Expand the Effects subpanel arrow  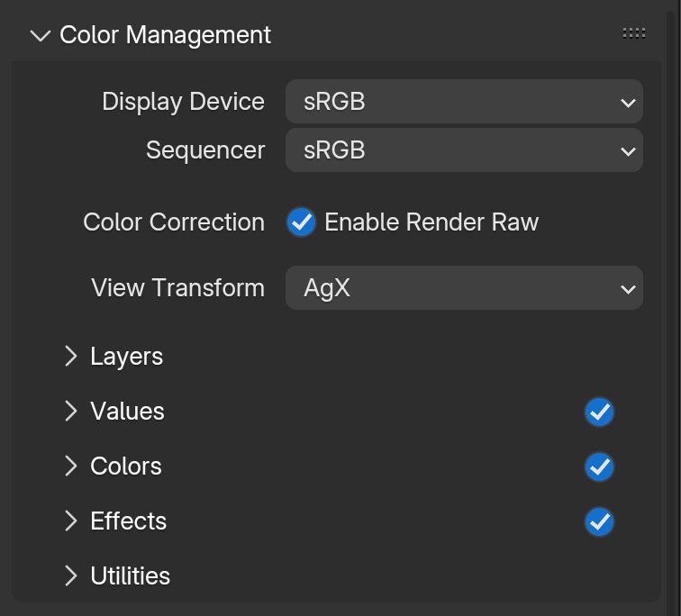[x=71, y=521]
